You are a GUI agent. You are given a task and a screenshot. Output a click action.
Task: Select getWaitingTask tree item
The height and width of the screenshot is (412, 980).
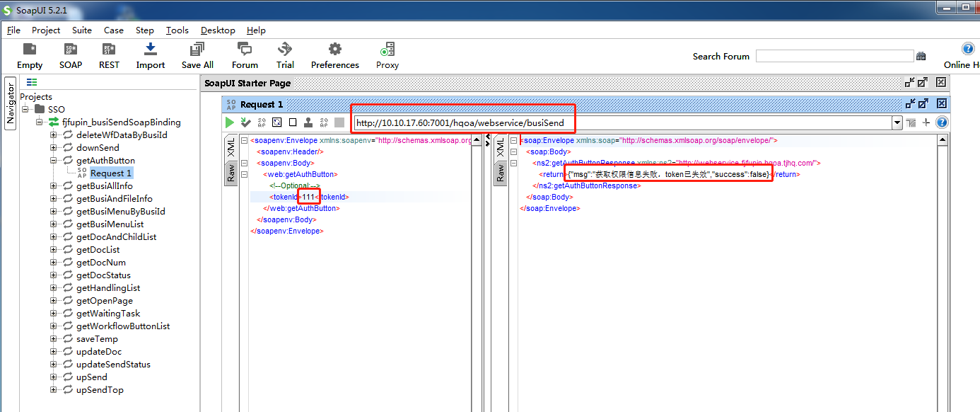[108, 313]
